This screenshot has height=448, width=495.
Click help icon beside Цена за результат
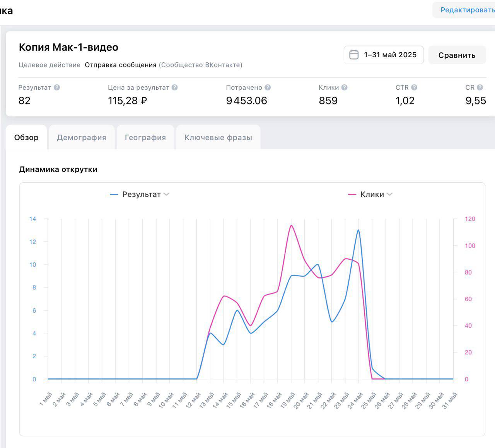click(x=175, y=87)
